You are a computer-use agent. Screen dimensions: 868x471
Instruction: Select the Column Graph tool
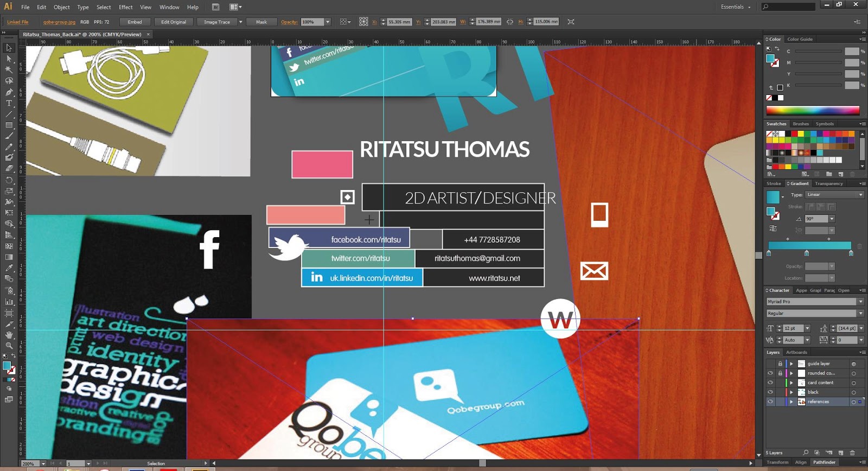[x=9, y=302]
